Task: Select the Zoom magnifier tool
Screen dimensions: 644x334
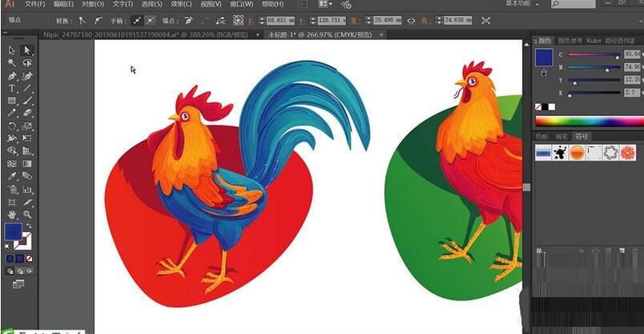Action: coord(27,215)
